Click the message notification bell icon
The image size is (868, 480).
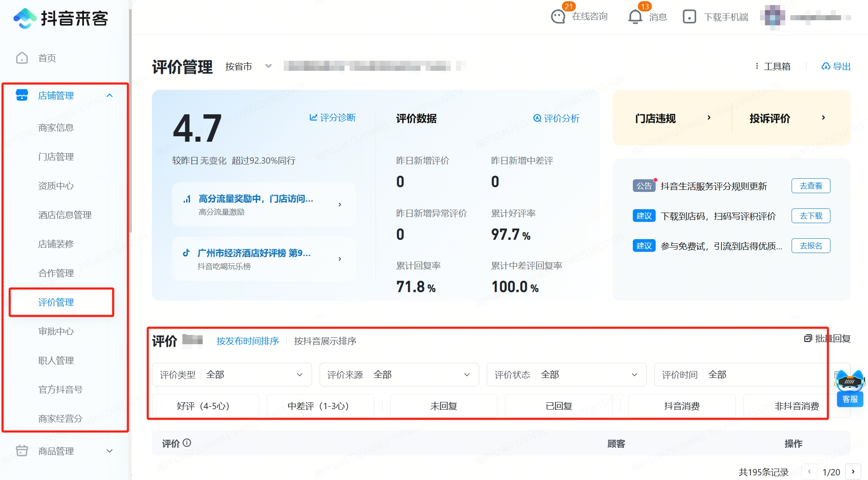tap(635, 17)
